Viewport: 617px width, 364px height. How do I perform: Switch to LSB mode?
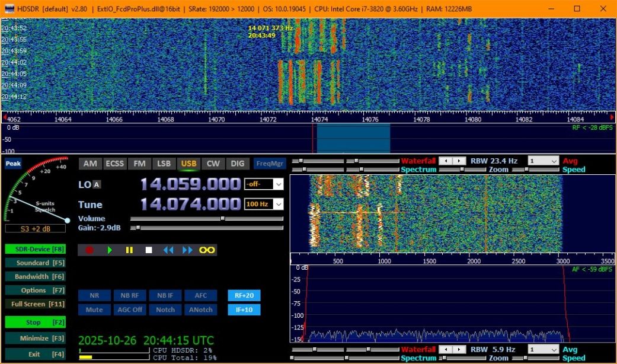pos(164,164)
